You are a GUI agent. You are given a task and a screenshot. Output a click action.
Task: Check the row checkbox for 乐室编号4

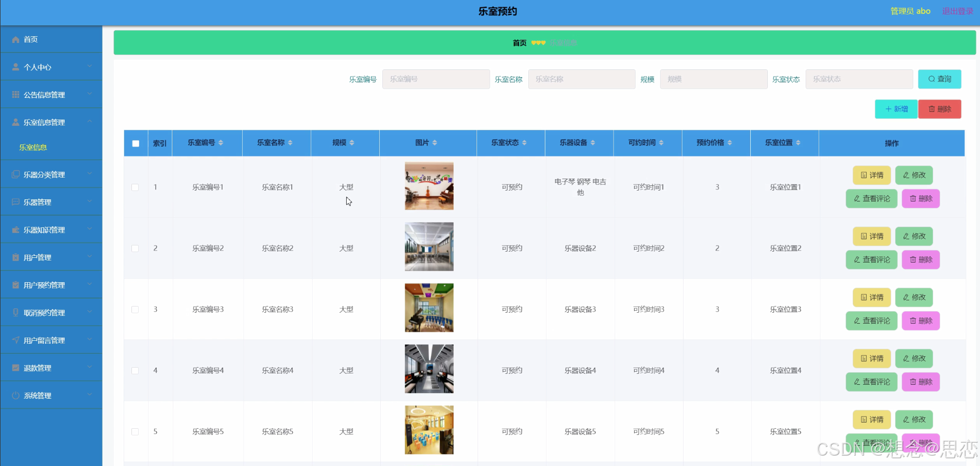click(135, 371)
